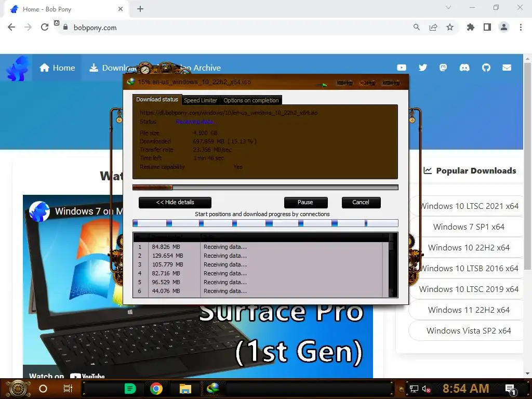Screen dimensions: 532x399
Task: Open the GitHub social icon
Action: tap(486, 68)
